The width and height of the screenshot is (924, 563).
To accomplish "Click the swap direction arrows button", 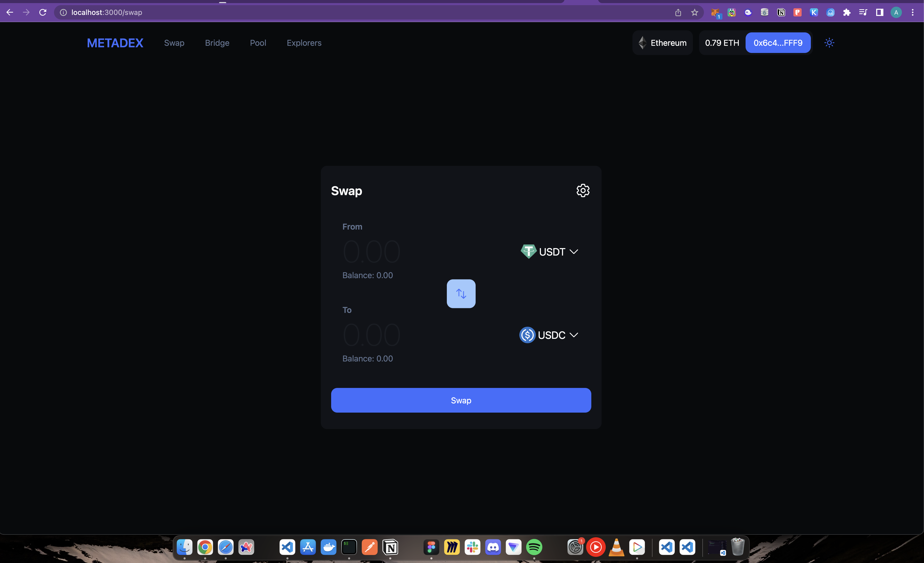I will pyautogui.click(x=461, y=294).
